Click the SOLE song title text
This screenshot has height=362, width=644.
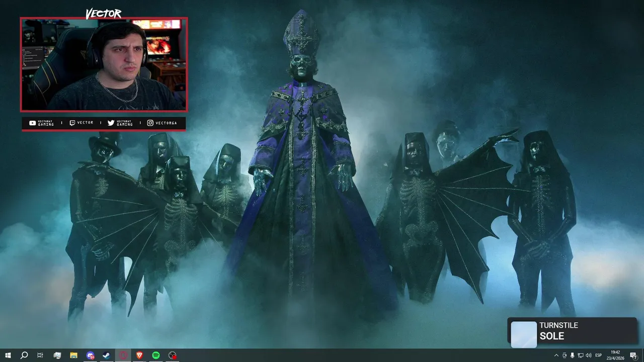pos(551,336)
